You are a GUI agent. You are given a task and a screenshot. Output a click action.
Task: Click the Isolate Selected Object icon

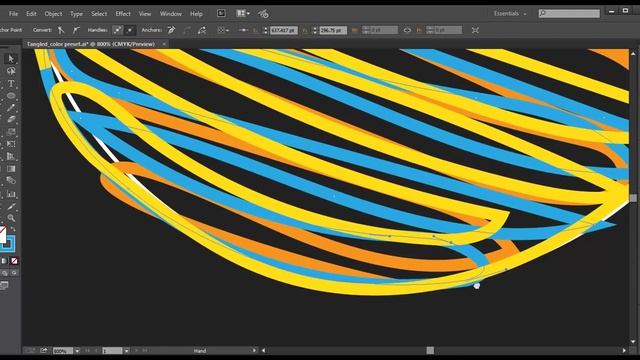point(475,30)
